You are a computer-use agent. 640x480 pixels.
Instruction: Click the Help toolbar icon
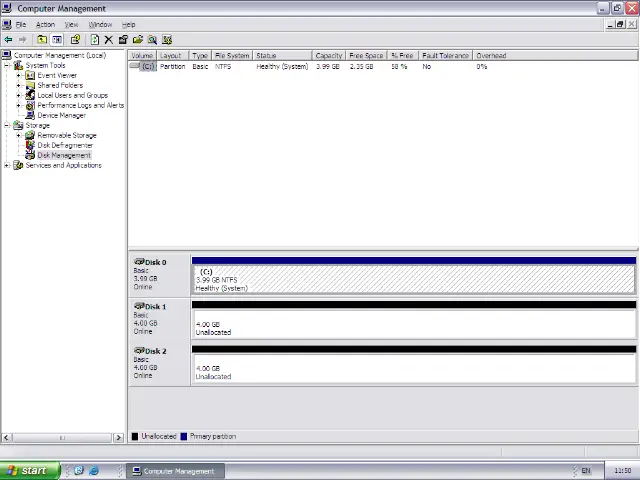(x=75, y=40)
